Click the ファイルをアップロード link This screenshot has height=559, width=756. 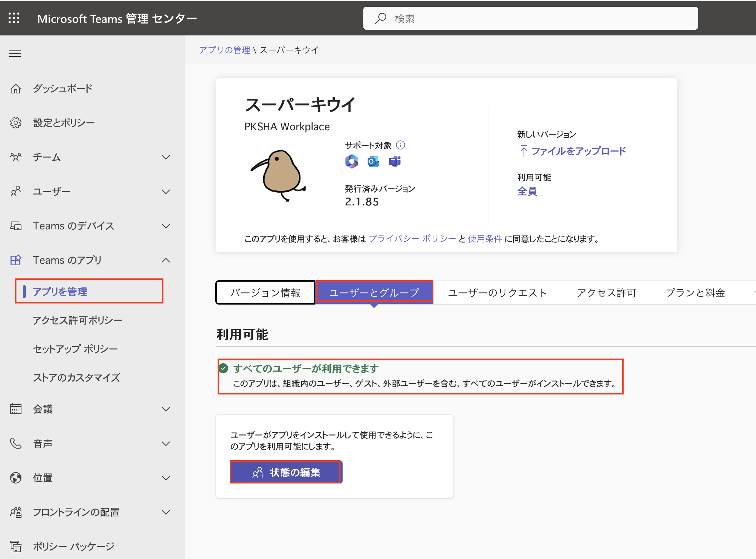click(578, 151)
